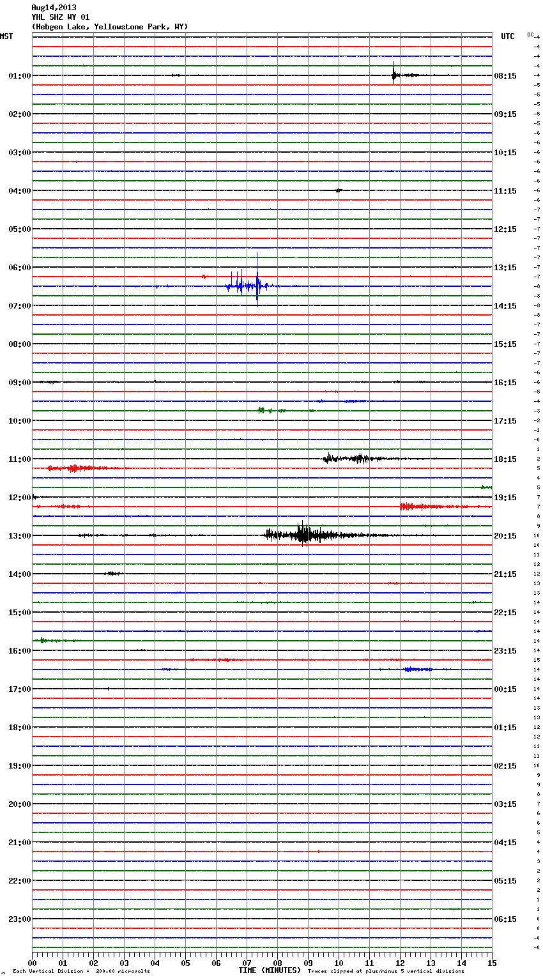This screenshot has width=543, height=980.
Task: Select the 01:00 MST time label
Action: pos(19,76)
